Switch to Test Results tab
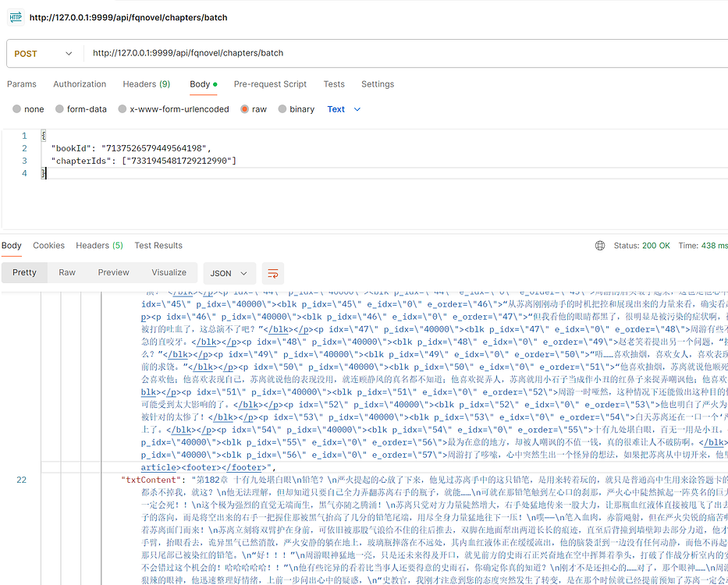Image resolution: width=728 pixels, height=585 pixels. 158,246
